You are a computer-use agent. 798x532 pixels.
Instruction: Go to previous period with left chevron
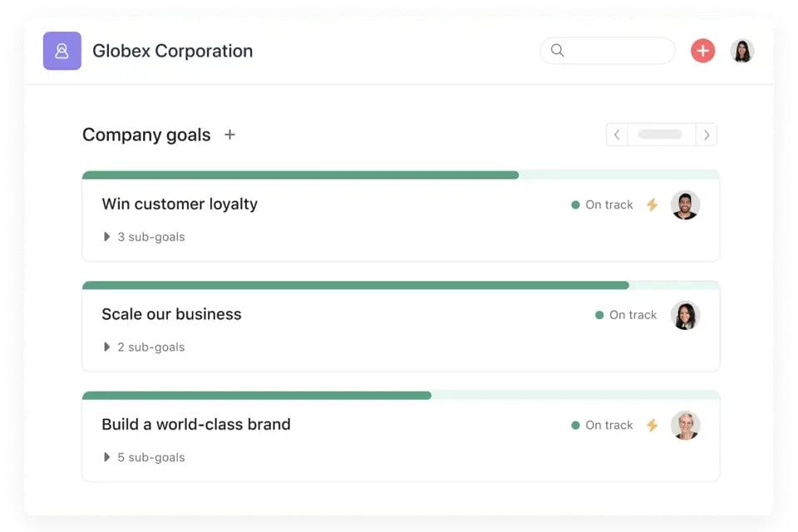[x=617, y=135]
